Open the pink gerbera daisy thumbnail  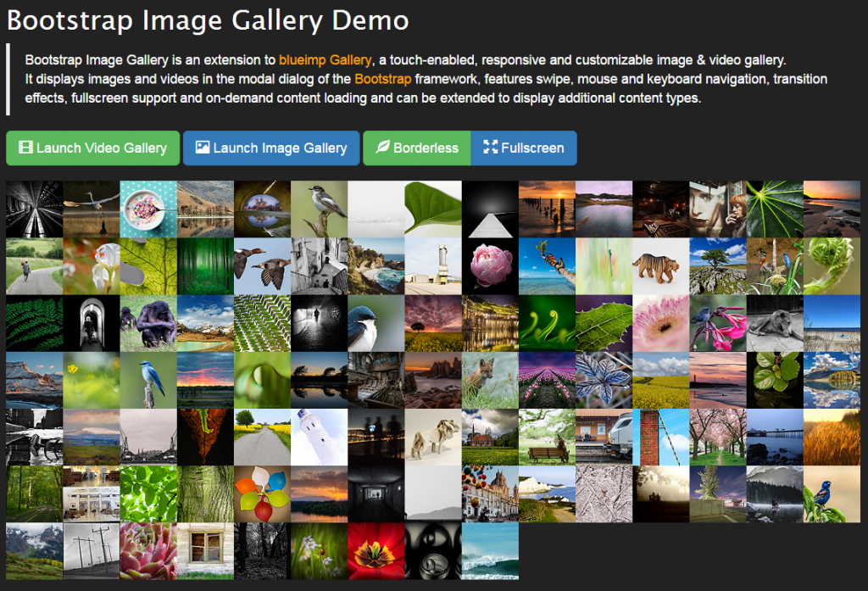click(x=661, y=323)
